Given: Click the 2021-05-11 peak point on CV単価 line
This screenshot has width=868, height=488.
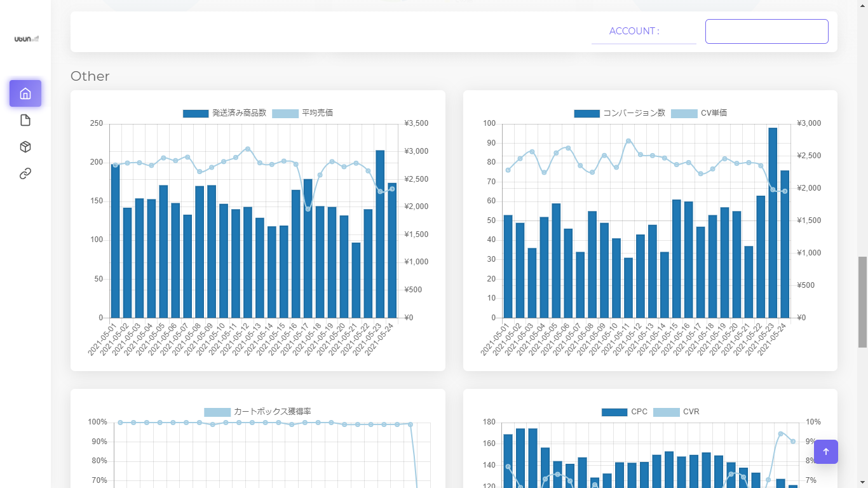Looking at the screenshot, I should pyautogui.click(x=628, y=141).
